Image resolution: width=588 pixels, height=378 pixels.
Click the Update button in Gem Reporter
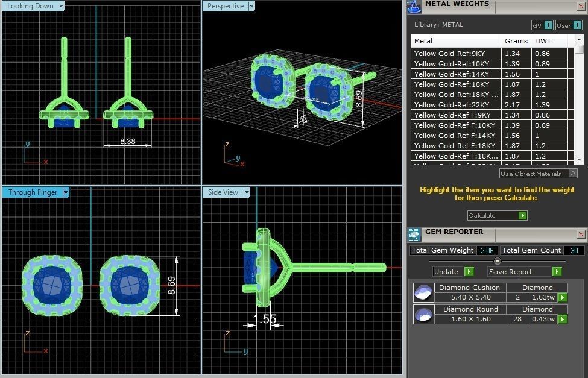454,272
